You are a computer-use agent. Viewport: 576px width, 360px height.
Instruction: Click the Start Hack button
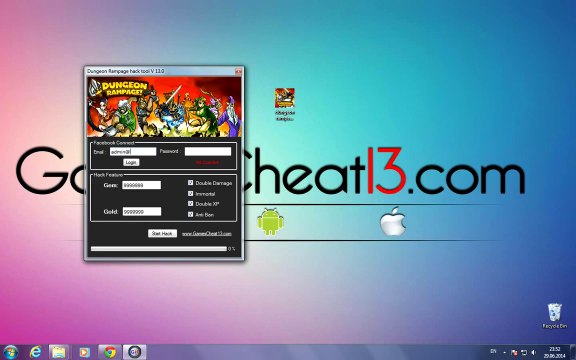[162, 233]
